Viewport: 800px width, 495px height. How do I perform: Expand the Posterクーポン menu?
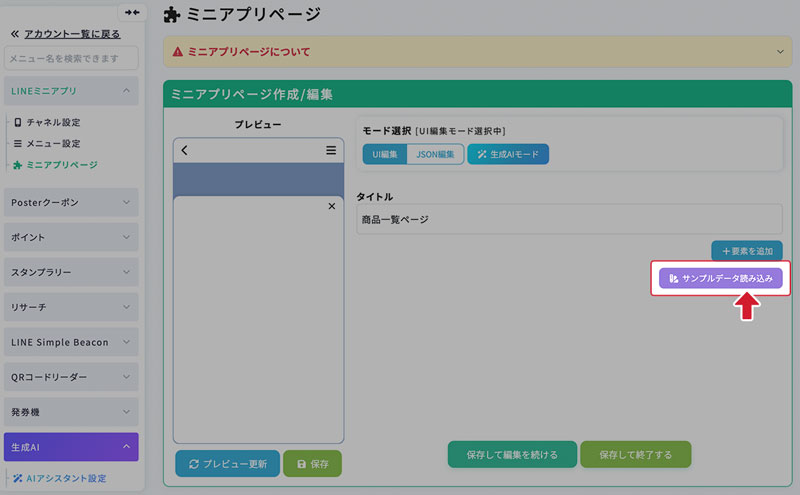[71, 203]
